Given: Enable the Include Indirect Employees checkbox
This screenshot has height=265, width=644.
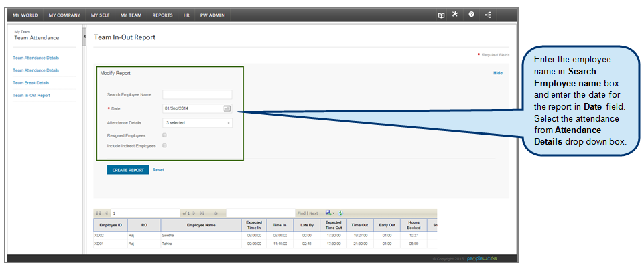Looking at the screenshot, I should (x=164, y=145).
